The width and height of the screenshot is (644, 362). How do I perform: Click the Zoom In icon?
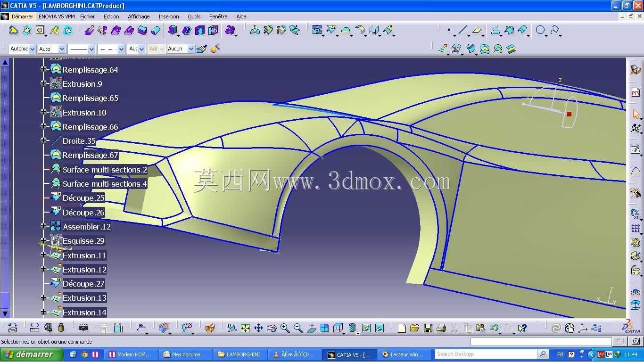point(285,328)
